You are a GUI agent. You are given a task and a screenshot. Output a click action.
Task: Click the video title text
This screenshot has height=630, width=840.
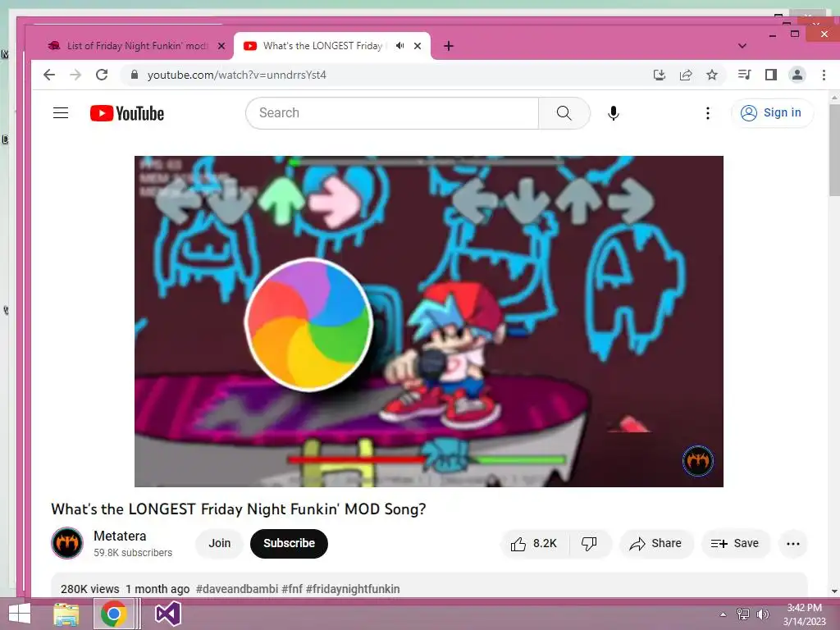[239, 509]
